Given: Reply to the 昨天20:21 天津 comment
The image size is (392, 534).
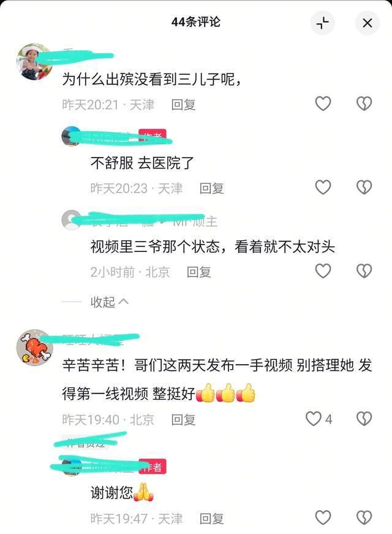Looking at the screenshot, I should [183, 105].
